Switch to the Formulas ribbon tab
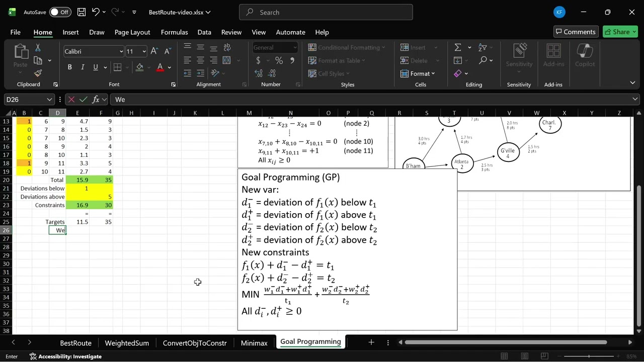Viewport: 644px width, 362px height. 174,32
